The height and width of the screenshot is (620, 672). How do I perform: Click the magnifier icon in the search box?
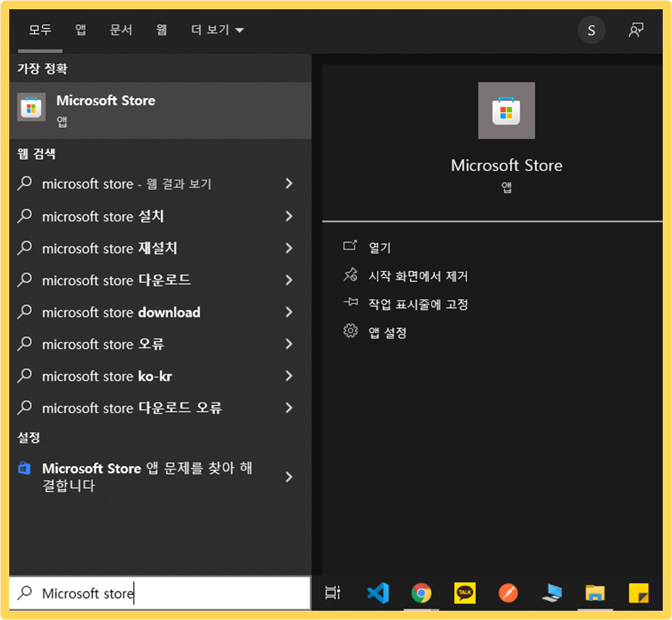[x=25, y=592]
